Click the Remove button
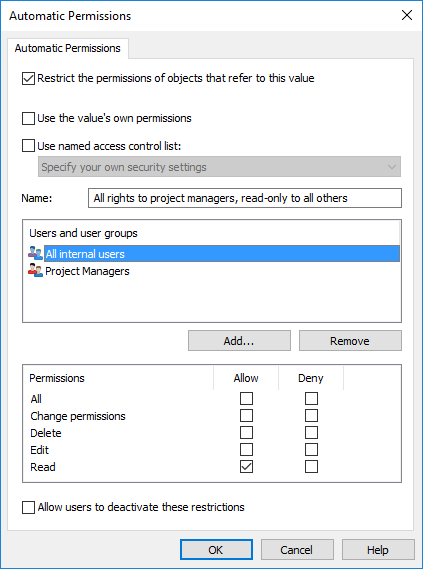423x569 pixels. [x=350, y=341]
